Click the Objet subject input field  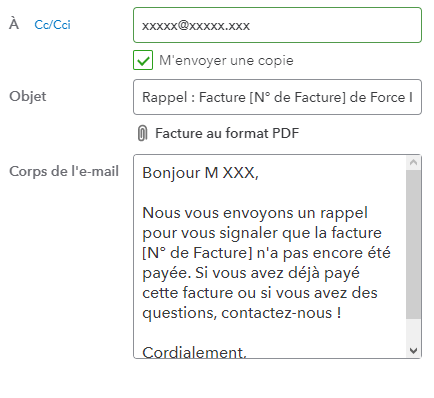pyautogui.click(x=277, y=97)
